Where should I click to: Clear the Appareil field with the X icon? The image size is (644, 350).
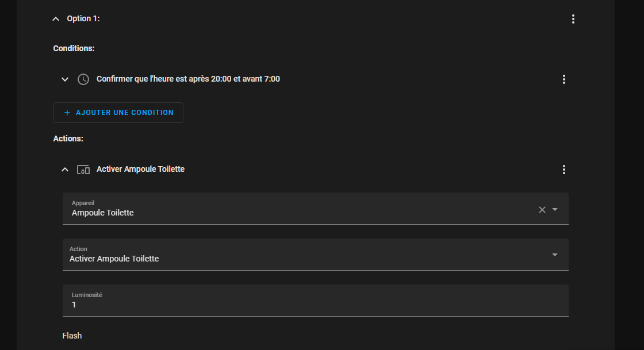pyautogui.click(x=542, y=210)
